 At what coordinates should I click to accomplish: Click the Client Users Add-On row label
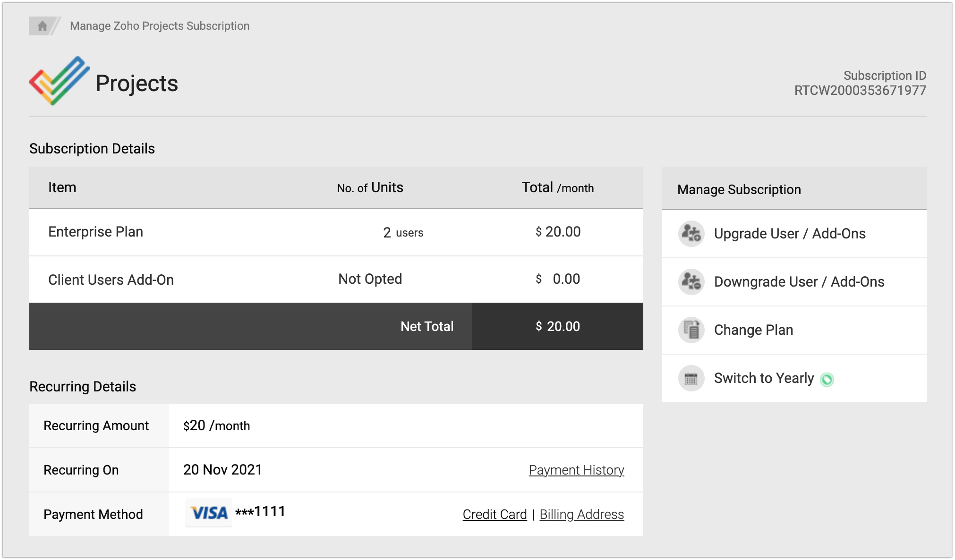click(x=111, y=280)
